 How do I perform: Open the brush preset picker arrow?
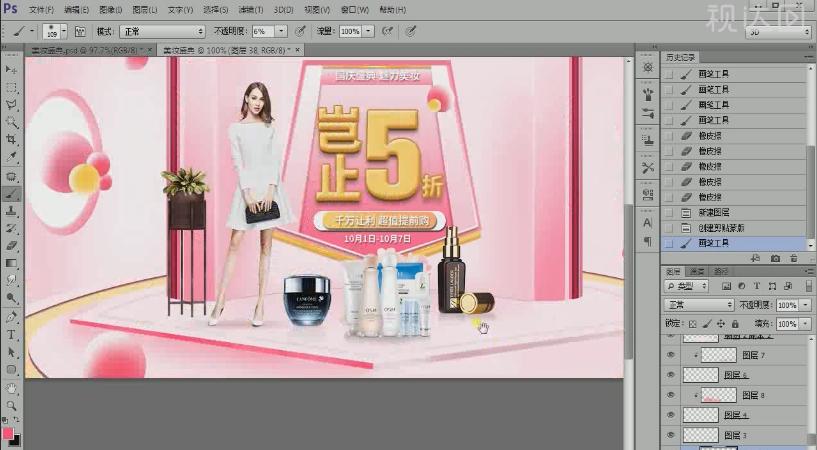[x=64, y=32]
